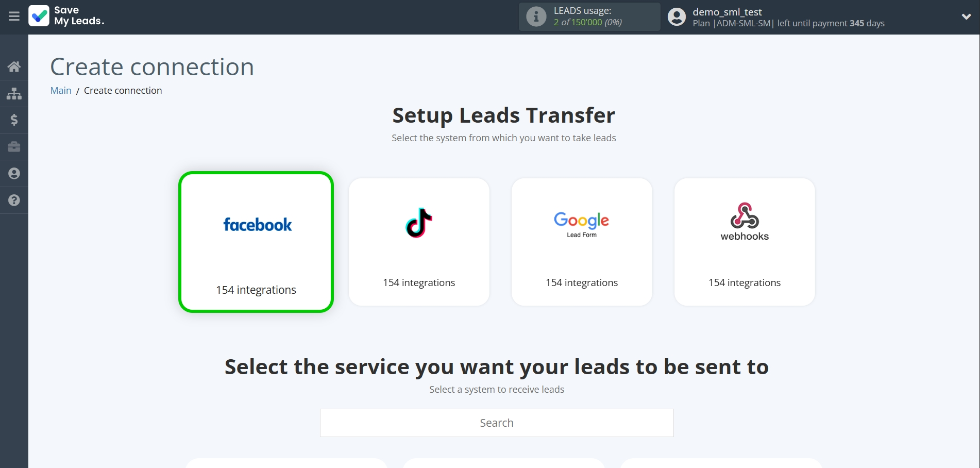Screen dimensions: 980x468
Task: Open the Connections sidebar icon
Action: tap(14, 93)
